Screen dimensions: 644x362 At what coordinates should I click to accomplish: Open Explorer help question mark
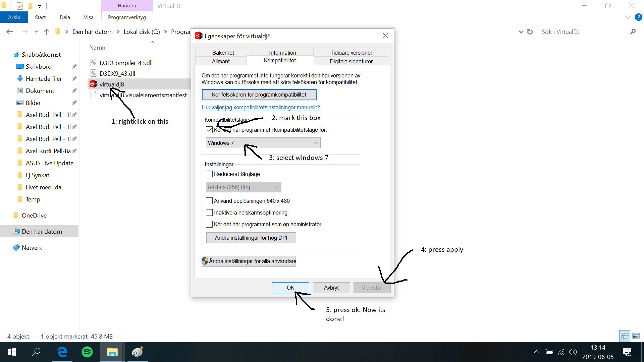[x=638, y=17]
